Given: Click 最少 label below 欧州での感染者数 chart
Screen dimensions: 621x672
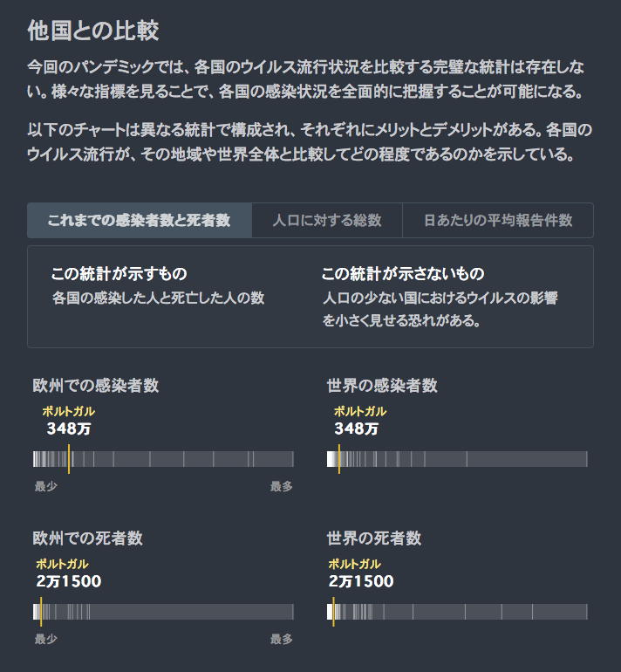Looking at the screenshot, I should tap(45, 487).
